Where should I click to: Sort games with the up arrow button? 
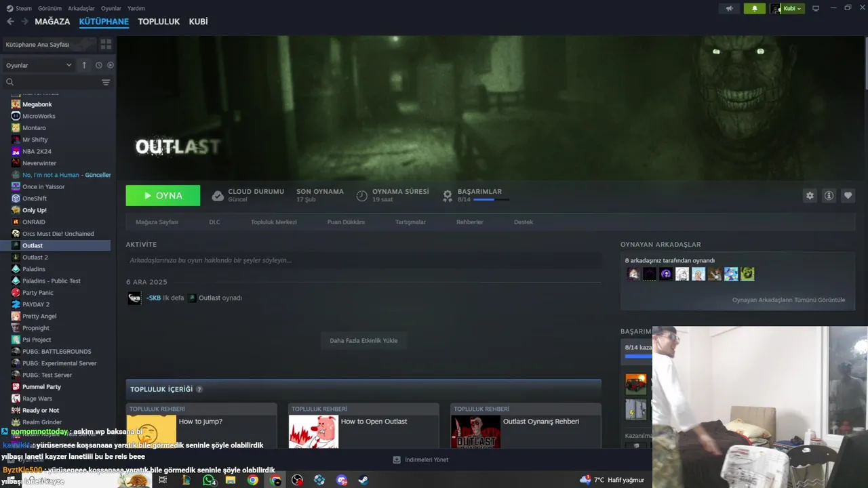(x=84, y=65)
